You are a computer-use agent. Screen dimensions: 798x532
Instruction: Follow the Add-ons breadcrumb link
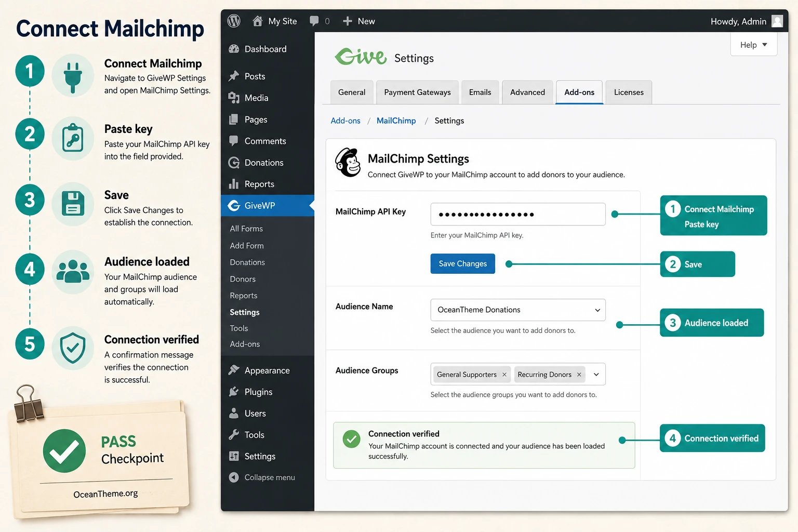click(x=345, y=121)
